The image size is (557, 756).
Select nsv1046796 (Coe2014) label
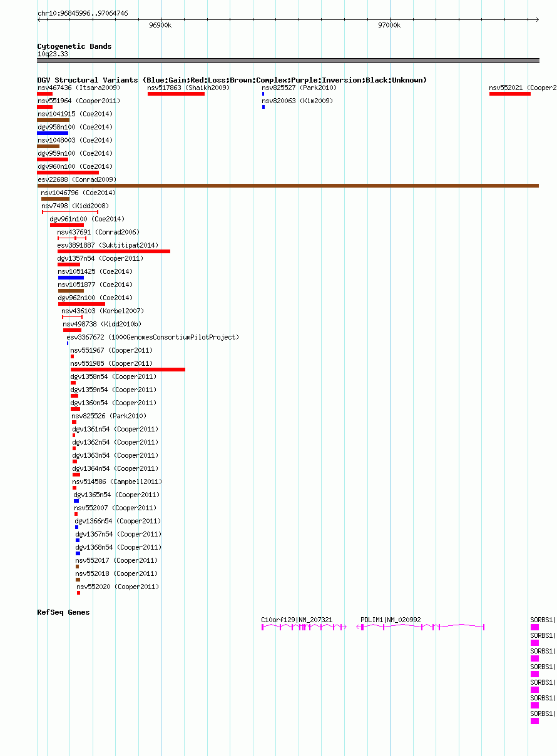[79, 193]
